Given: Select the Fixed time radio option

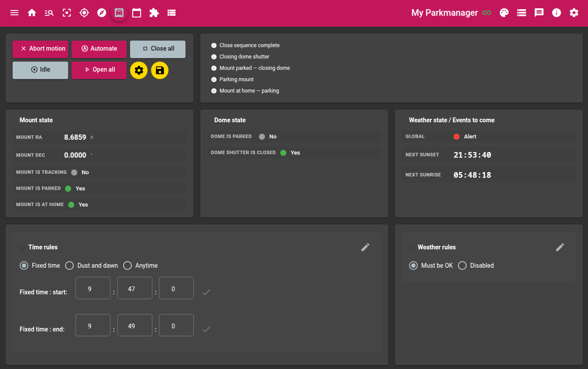Looking at the screenshot, I should pyautogui.click(x=24, y=266).
